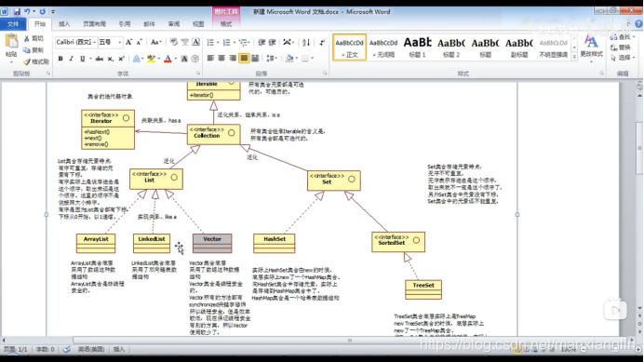Select the Format Painter (格式刷) brush
This screenshot has height=362, width=644.
[x=36, y=61]
